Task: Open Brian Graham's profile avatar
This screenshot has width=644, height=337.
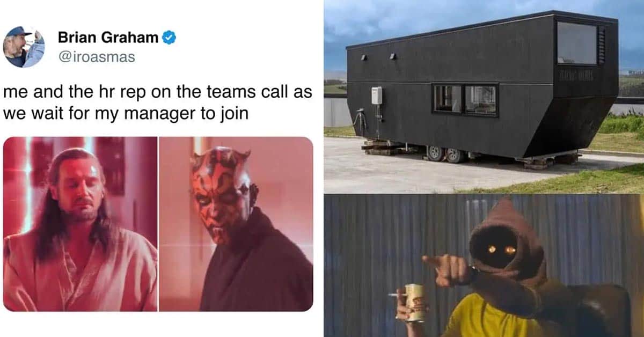Action: pos(24,47)
